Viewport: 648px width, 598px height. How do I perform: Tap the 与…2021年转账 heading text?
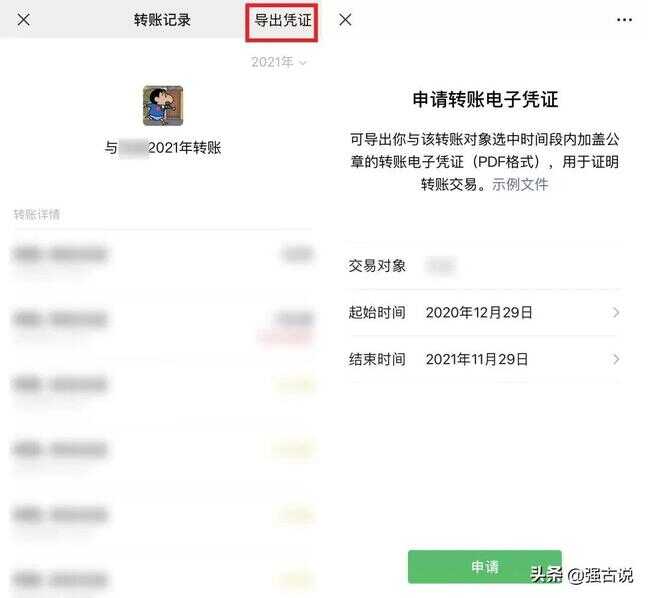point(163,148)
